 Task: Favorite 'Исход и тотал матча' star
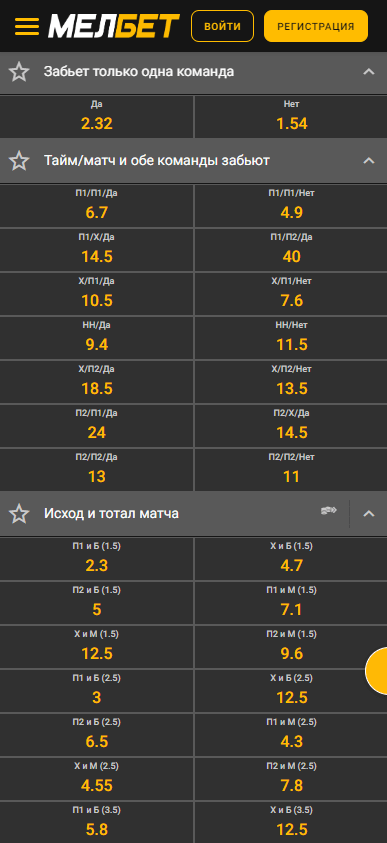pos(19,513)
